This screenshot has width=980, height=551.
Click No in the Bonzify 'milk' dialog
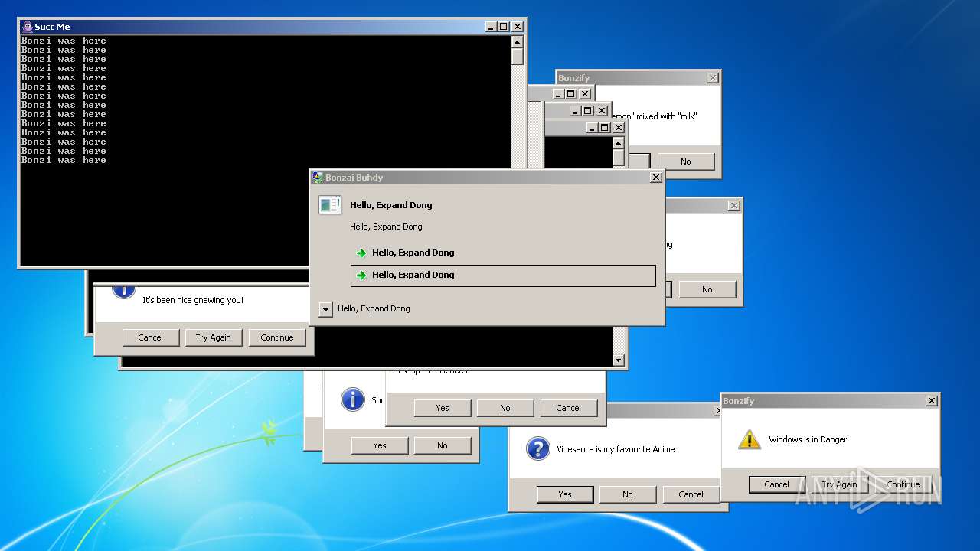click(x=686, y=161)
